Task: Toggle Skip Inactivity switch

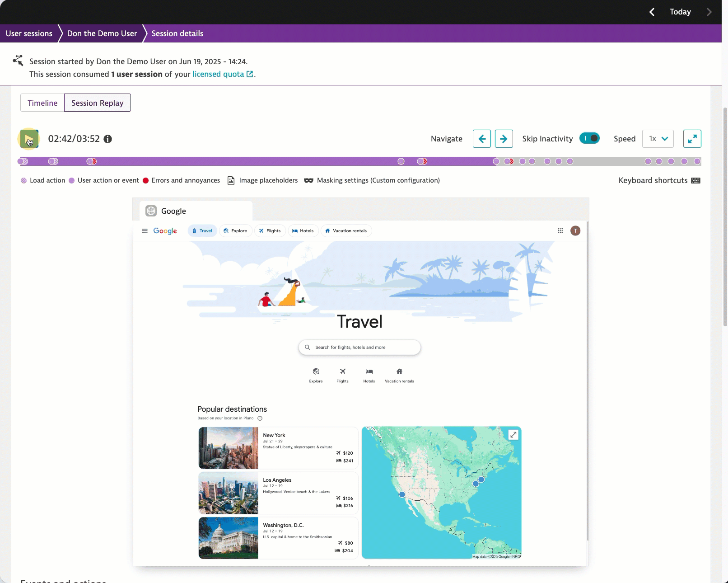Action: click(x=589, y=138)
